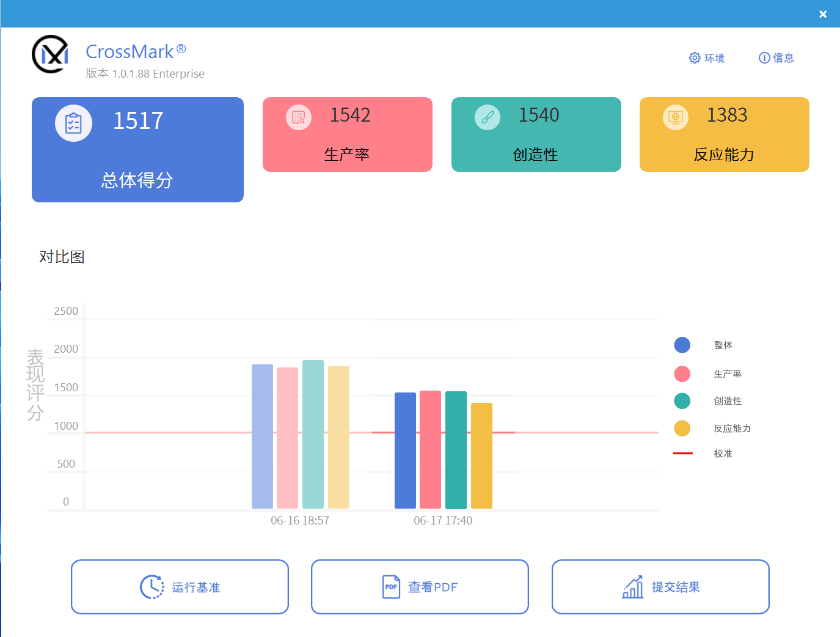Viewport: 840px width, 637px height.
Task: Click the bar-chart icon inside the 提交结果 button
Action: coord(634,587)
